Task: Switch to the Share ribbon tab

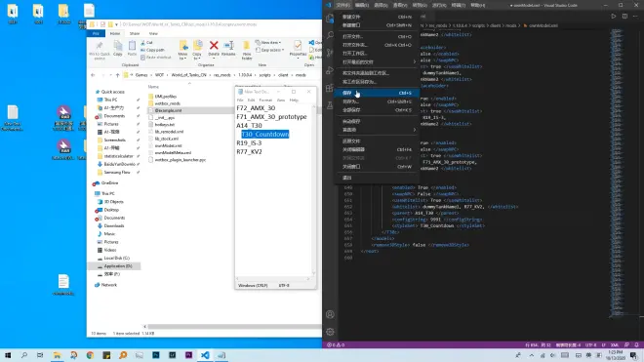Action: [x=135, y=34]
